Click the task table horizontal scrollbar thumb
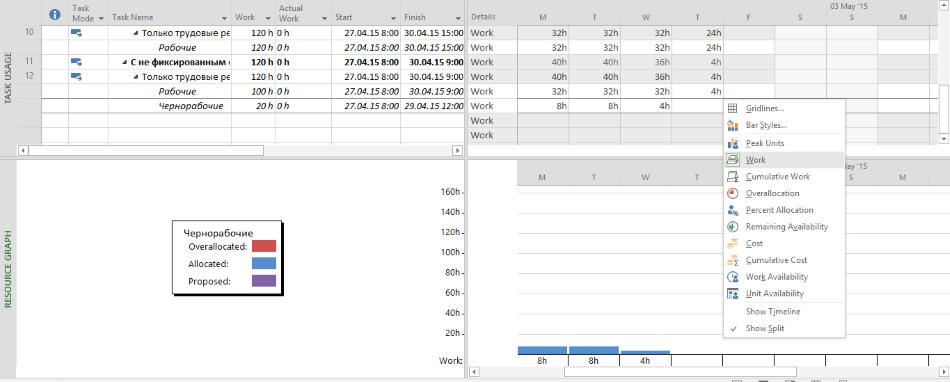Image resolution: width=950 pixels, height=382 pixels. 146,150
